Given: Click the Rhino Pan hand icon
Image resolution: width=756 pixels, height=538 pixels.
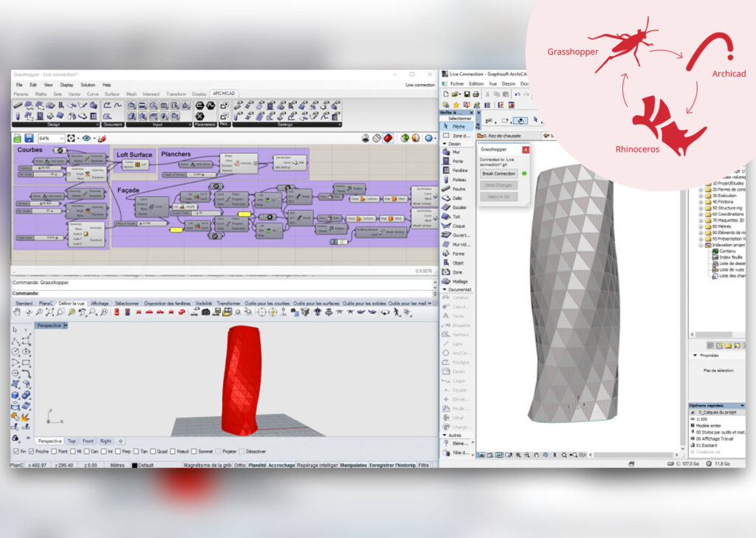Looking at the screenshot, I should point(17,312).
